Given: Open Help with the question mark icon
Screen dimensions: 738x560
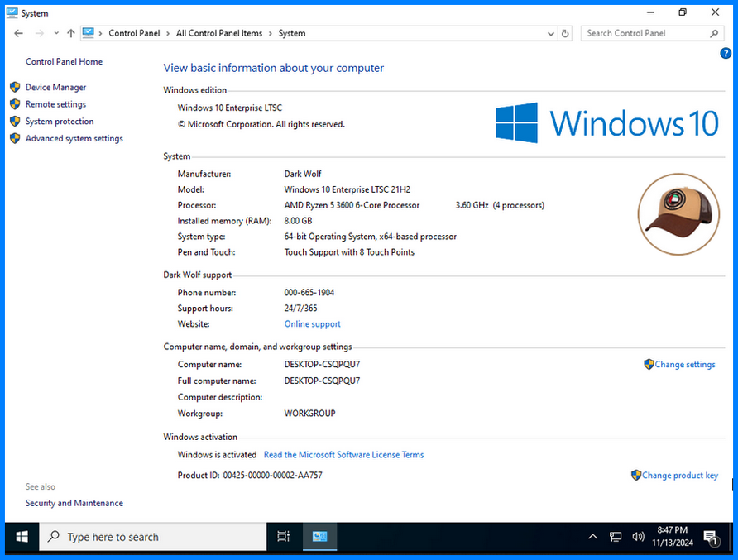Looking at the screenshot, I should pos(726,53).
